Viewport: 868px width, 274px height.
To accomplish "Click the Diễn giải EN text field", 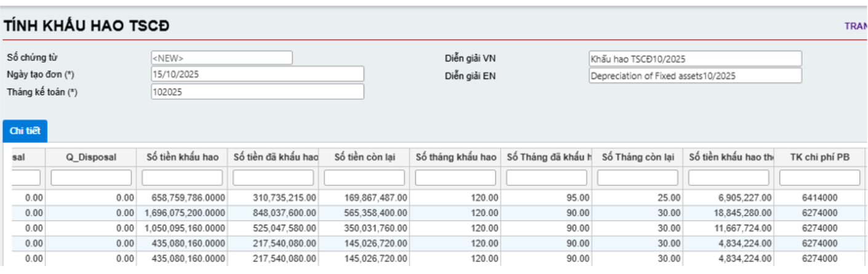I will coord(695,76).
